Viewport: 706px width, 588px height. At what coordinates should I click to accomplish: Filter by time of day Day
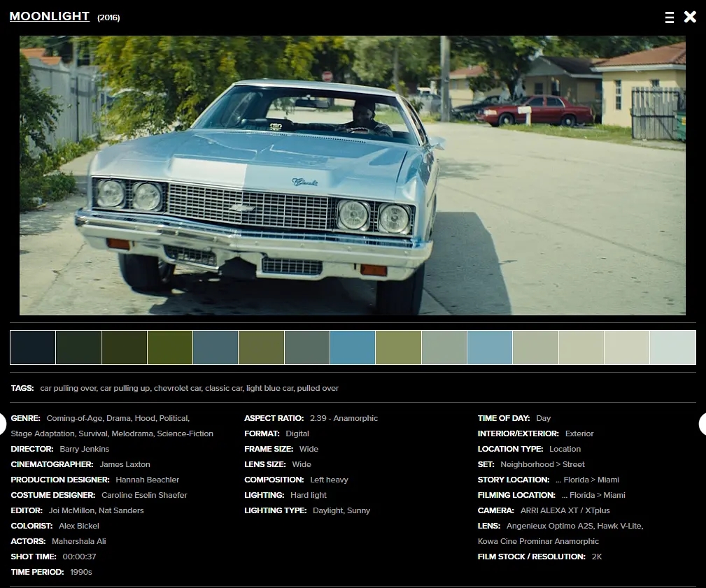[x=544, y=418]
